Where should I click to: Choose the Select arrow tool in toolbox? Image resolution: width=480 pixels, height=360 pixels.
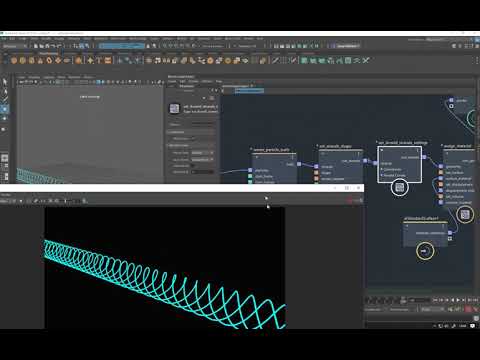pos(5,82)
